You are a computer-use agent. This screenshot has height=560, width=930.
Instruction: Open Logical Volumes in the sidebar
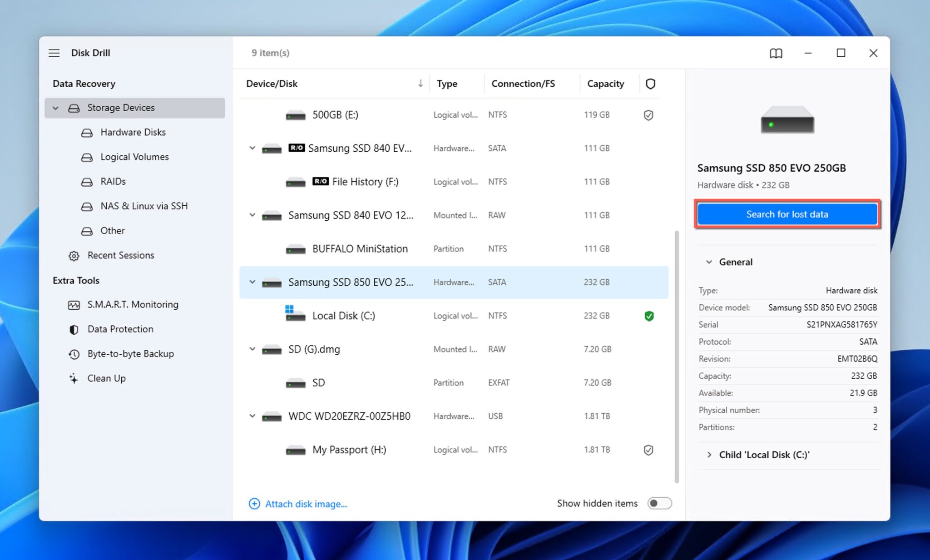[134, 157]
